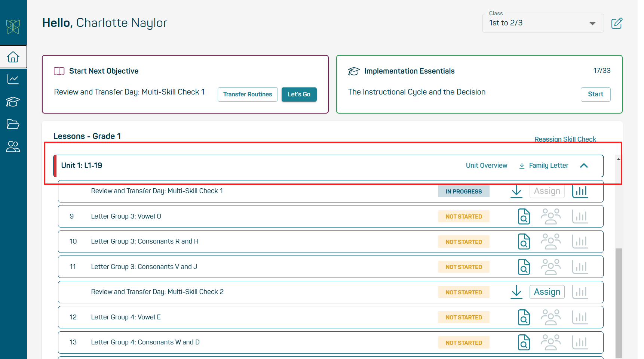Open the Class dropdown selector

543,23
